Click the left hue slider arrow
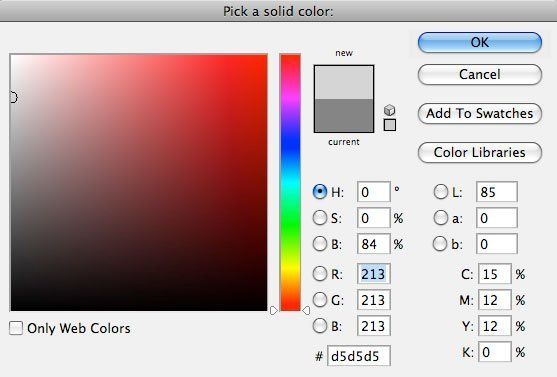The width and height of the screenshot is (557, 377). tap(274, 311)
